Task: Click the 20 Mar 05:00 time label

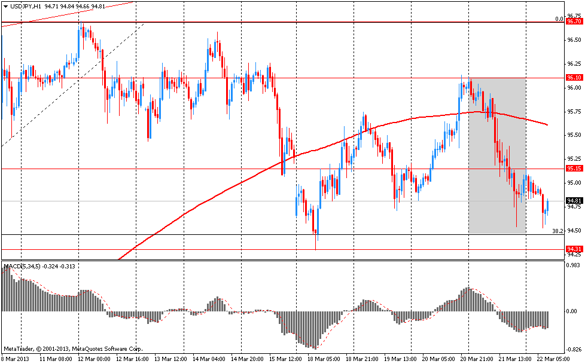Action: (438, 359)
